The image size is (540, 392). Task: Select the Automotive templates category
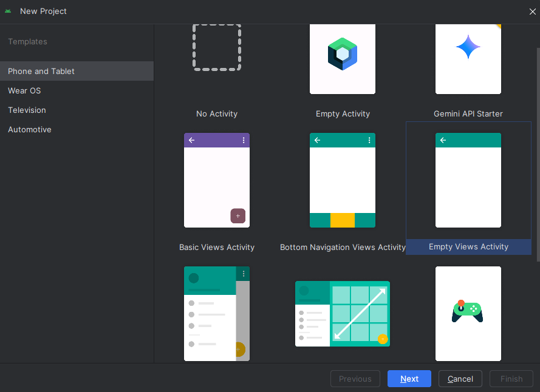coord(29,129)
